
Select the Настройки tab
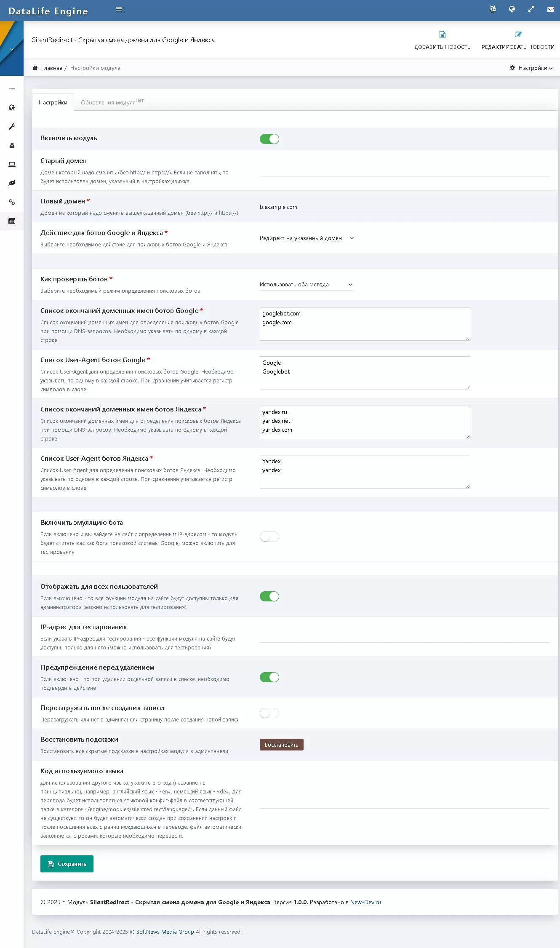[53, 102]
